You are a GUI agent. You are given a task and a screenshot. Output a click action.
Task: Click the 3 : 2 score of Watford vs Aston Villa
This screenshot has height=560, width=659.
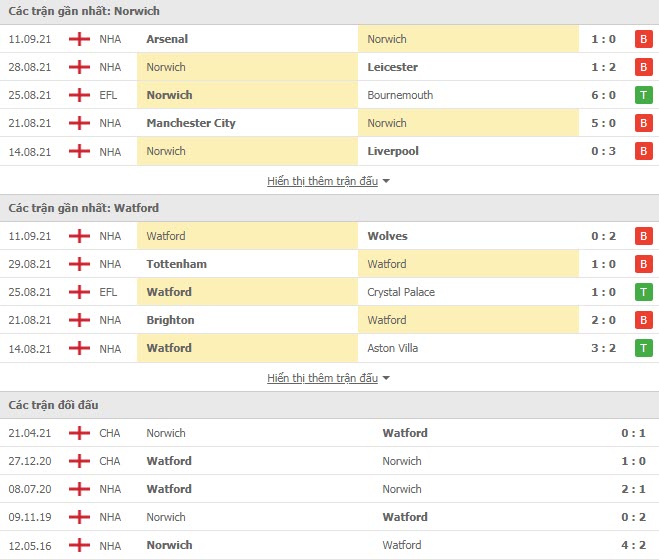tap(604, 348)
